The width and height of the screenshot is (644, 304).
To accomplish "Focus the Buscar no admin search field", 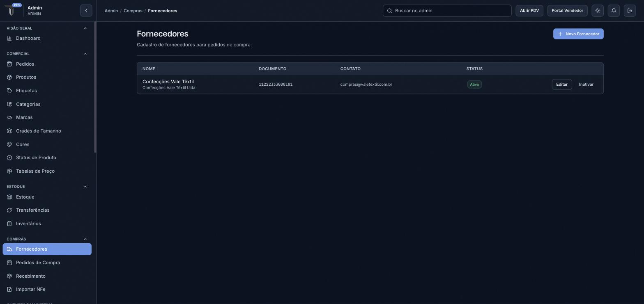I will [447, 11].
